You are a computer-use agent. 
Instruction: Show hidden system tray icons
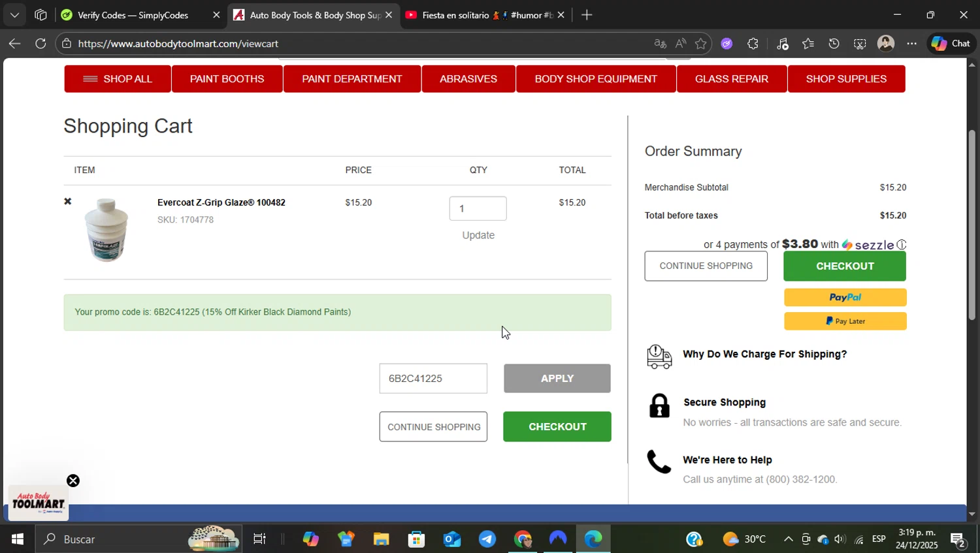[788, 539]
